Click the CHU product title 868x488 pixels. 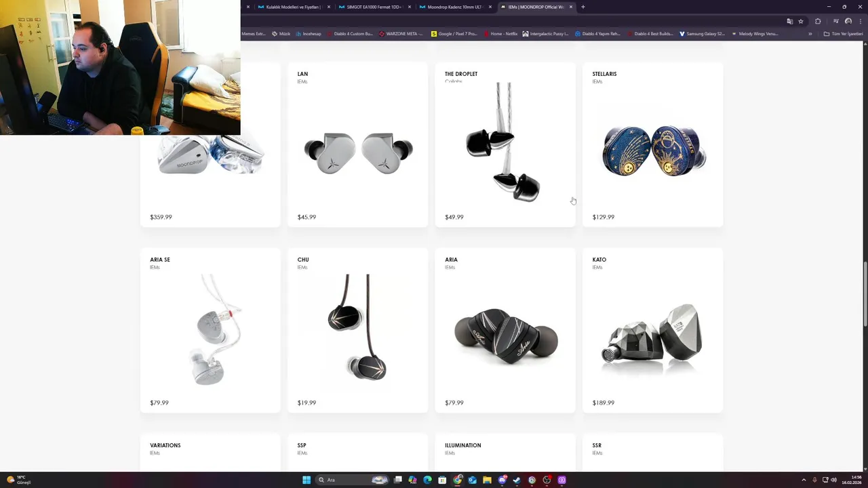pos(303,260)
